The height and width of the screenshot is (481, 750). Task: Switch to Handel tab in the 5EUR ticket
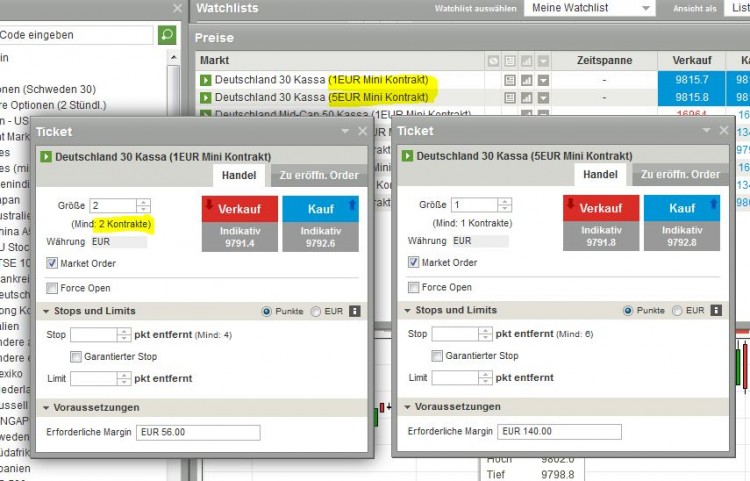[600, 175]
